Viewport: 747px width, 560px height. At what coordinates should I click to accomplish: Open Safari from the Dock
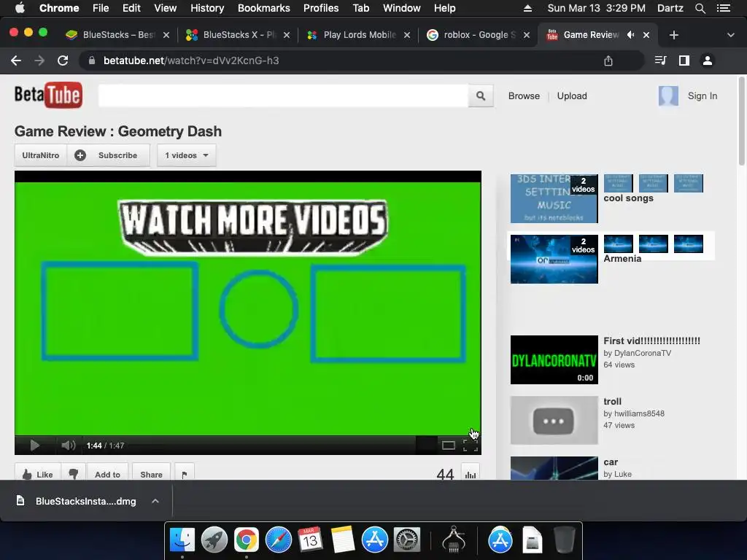coord(278,540)
